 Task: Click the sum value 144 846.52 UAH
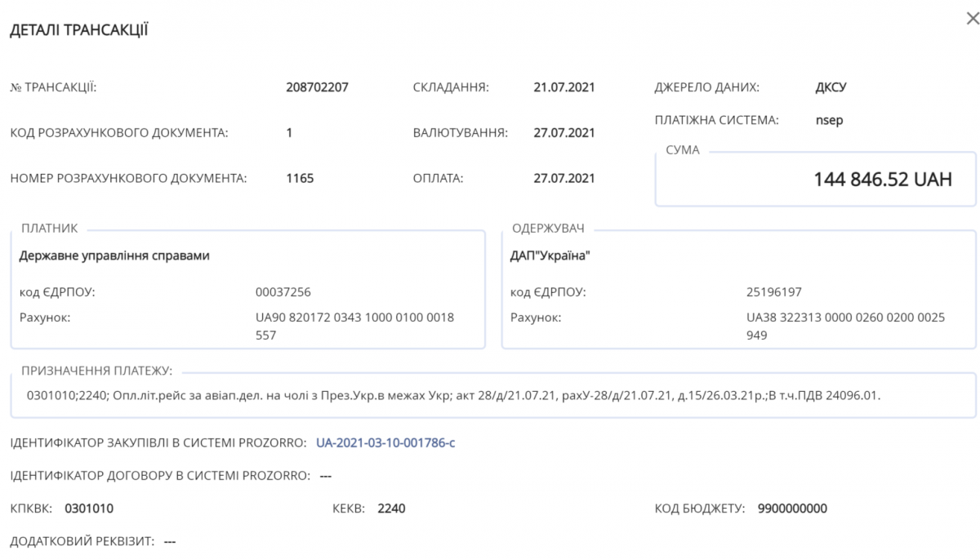[x=883, y=180]
